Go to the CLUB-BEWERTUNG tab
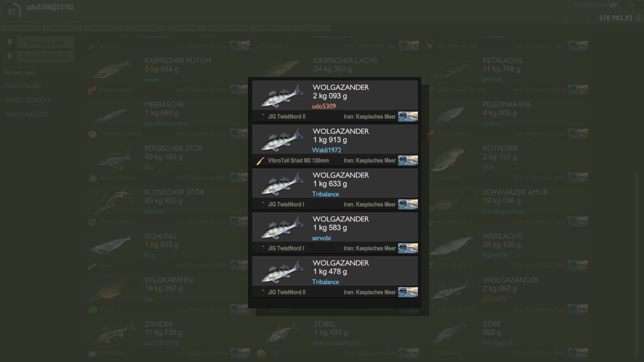Screen dimensions: 644x362 pos(228,27)
